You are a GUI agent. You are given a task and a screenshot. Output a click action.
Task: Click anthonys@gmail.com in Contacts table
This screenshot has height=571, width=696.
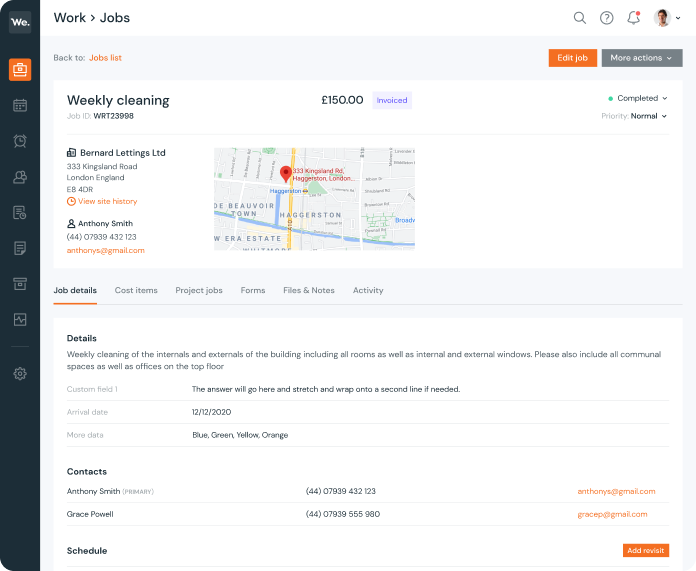[x=616, y=491]
